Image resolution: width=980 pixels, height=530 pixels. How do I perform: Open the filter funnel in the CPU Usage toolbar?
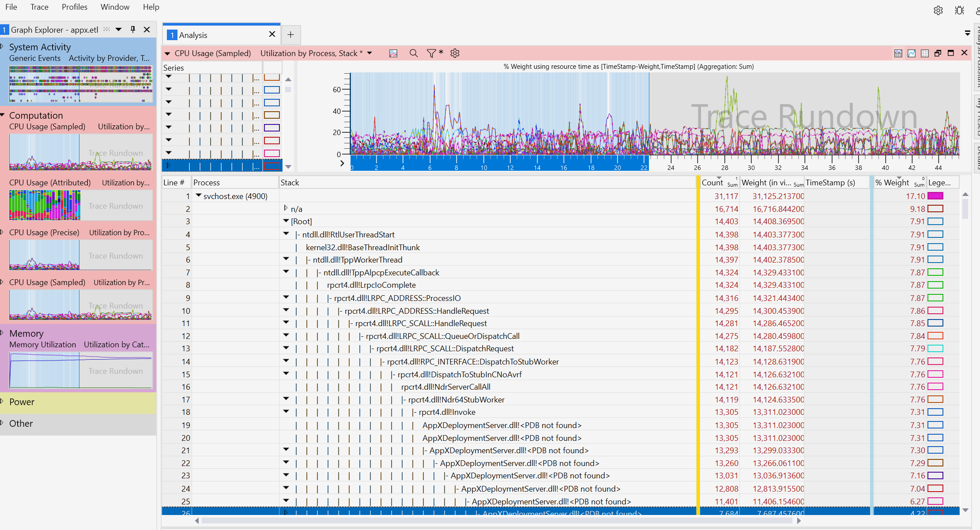click(x=431, y=53)
